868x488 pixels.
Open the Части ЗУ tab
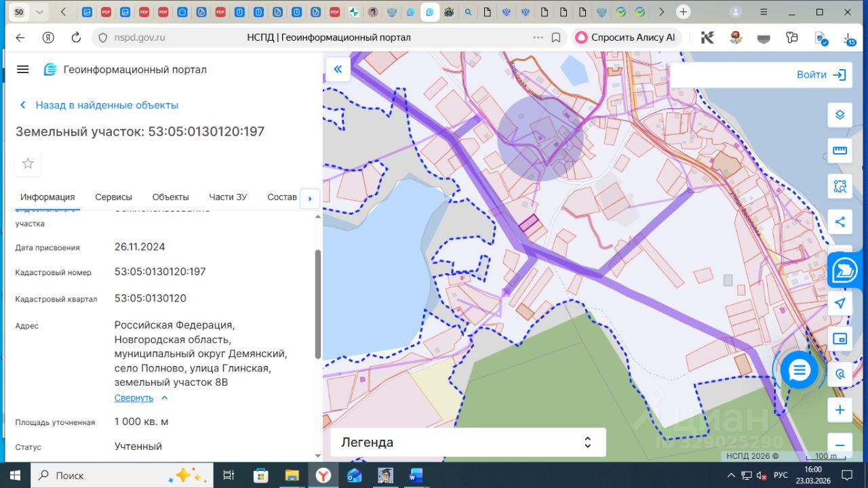pos(228,197)
